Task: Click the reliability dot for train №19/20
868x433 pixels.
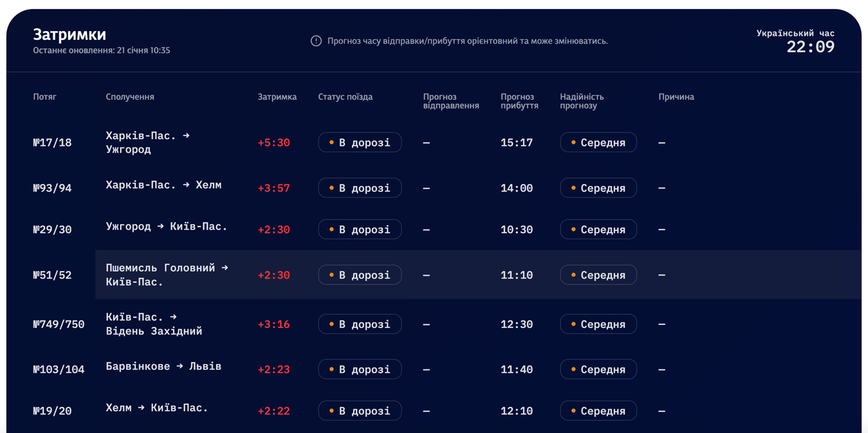Action: tap(573, 411)
